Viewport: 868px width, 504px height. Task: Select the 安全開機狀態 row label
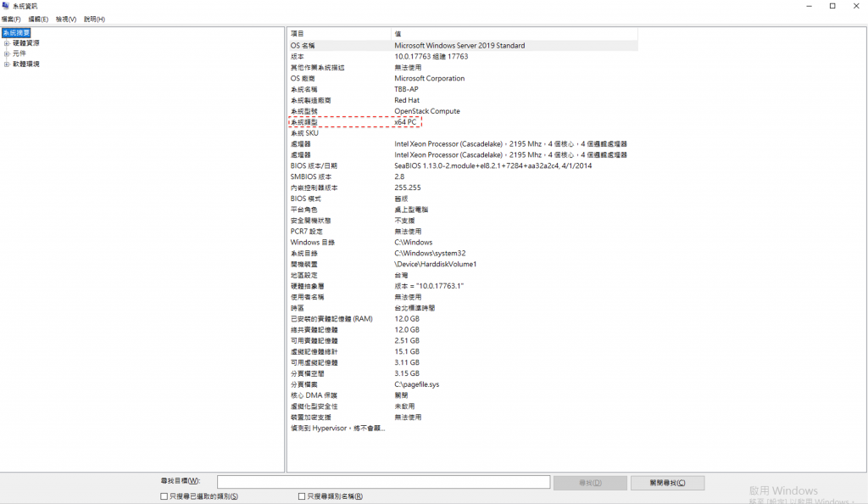tap(310, 221)
